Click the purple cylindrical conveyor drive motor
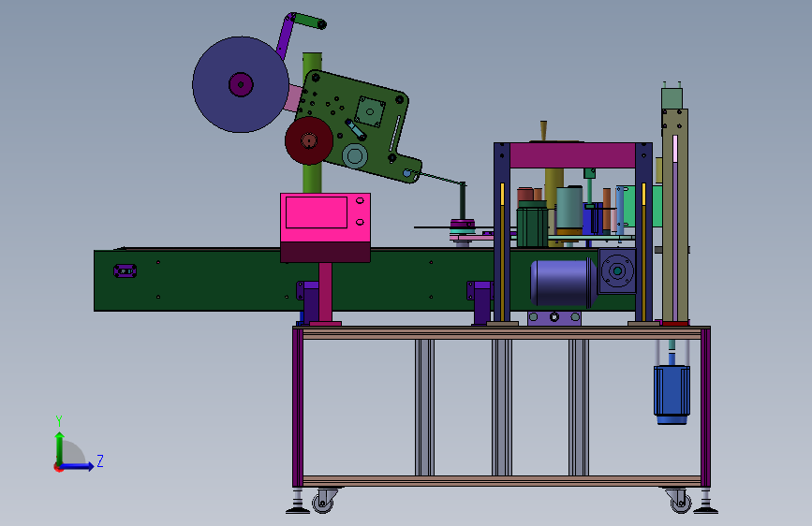This screenshot has height=526, width=812. click(x=564, y=283)
